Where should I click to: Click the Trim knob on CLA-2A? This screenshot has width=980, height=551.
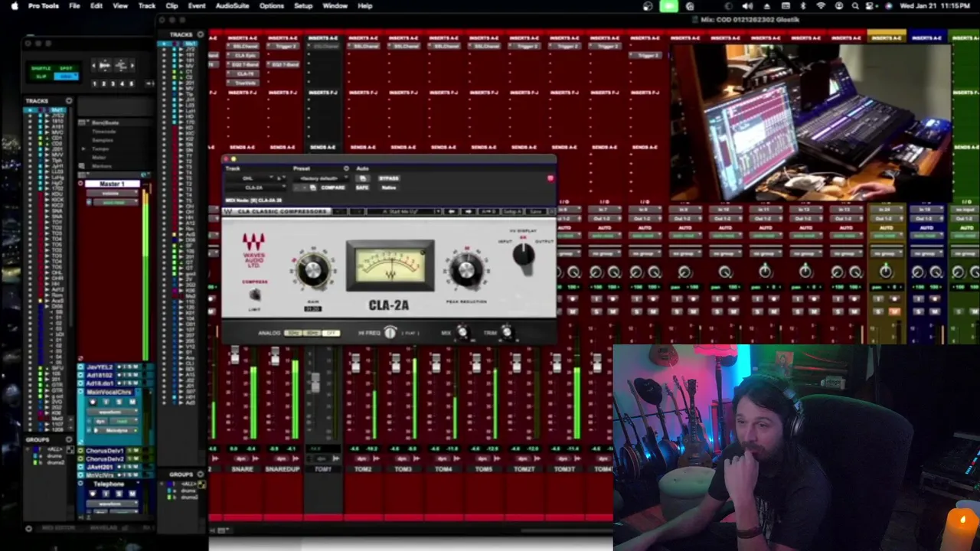(x=507, y=331)
